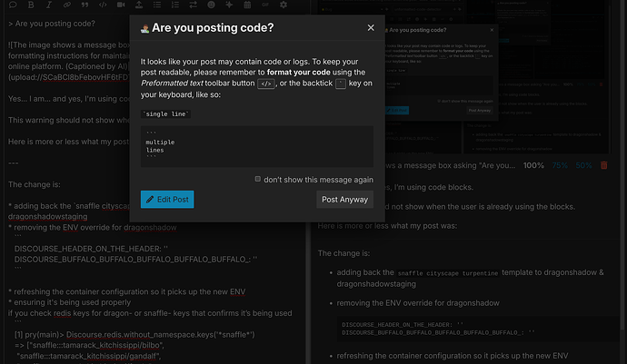The height and width of the screenshot is (364, 627).
Task: Click the '> Are you posting code?' editor line
Action: (52, 24)
